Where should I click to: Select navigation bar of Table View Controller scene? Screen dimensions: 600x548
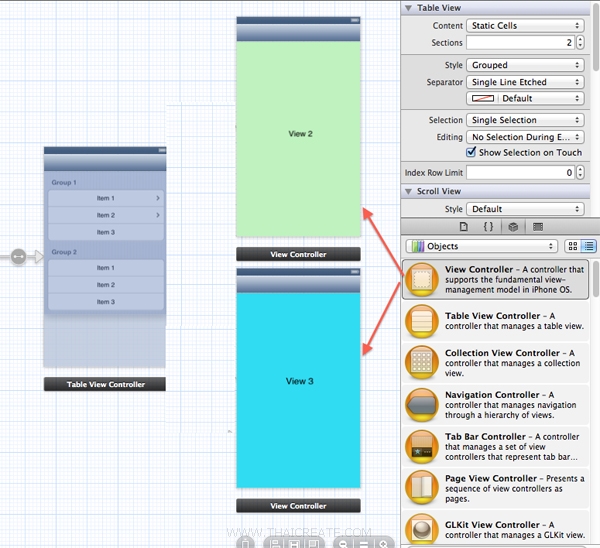pyautogui.click(x=105, y=163)
